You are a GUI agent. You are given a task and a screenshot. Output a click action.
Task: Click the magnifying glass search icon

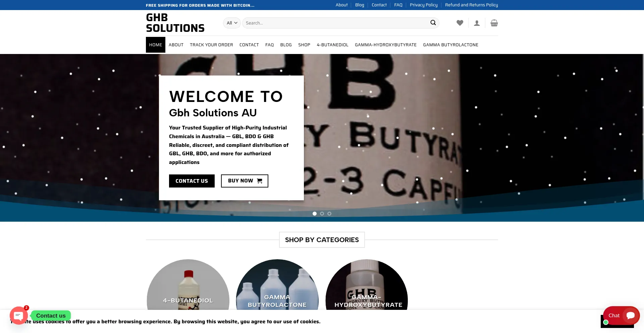pyautogui.click(x=433, y=23)
